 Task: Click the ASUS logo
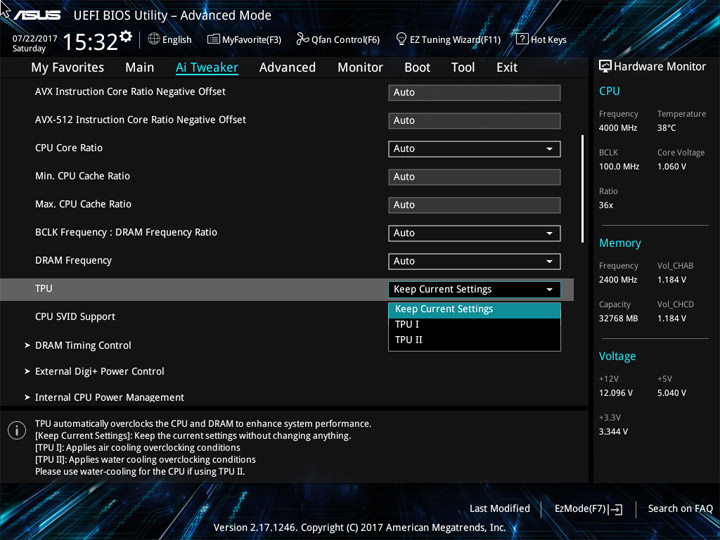37,15
